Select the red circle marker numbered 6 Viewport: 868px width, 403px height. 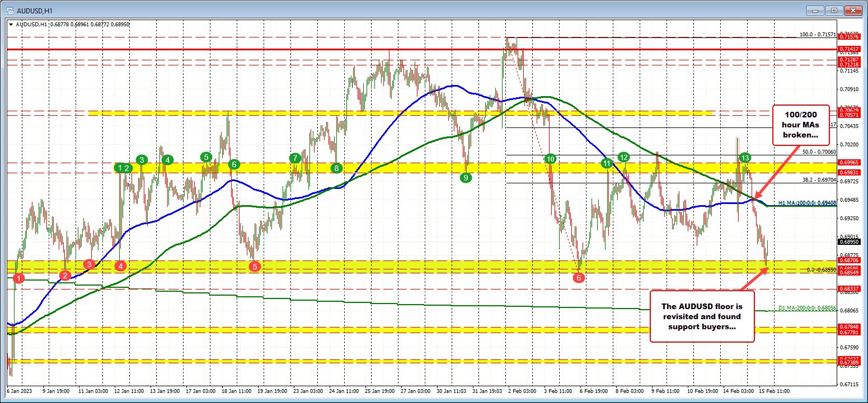[580, 277]
